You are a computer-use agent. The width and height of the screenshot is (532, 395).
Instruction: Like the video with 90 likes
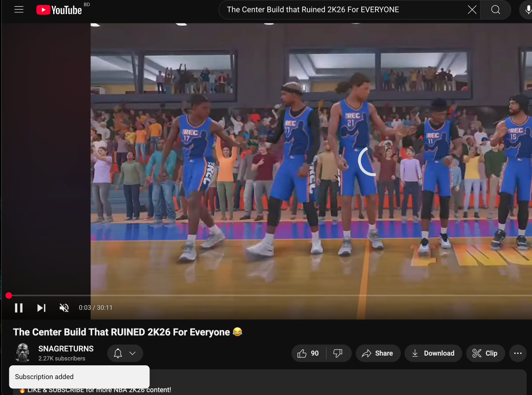[309, 353]
